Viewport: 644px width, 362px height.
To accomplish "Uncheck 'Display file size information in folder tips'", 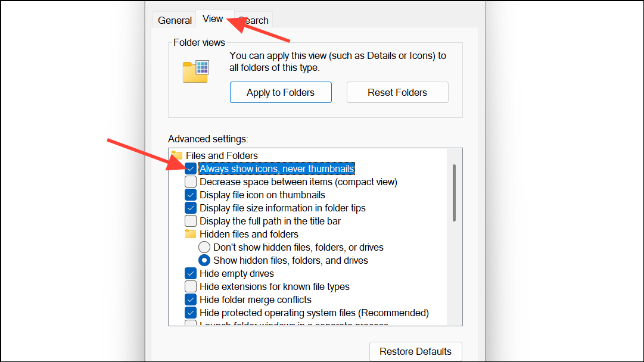I will point(190,208).
